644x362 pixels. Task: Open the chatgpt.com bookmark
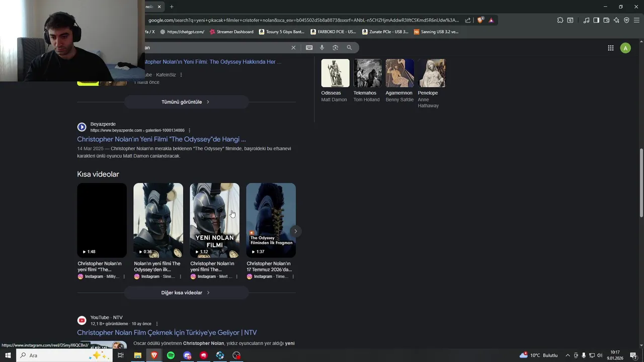click(x=182, y=32)
